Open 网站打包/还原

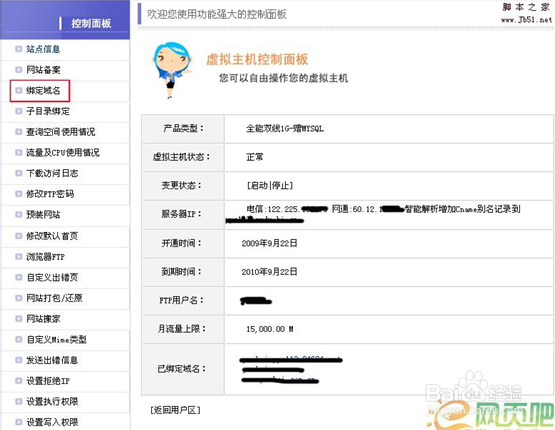coord(54,298)
